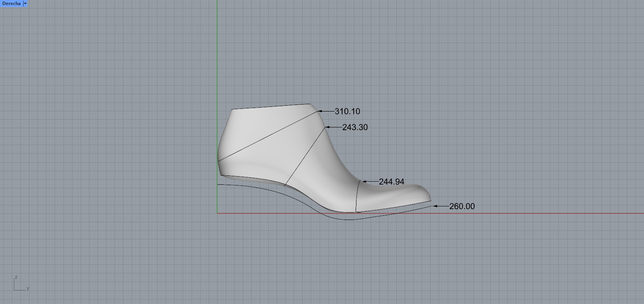644x304 pixels.
Task: Select the 260.00 dimension text
Action: [x=462, y=206]
